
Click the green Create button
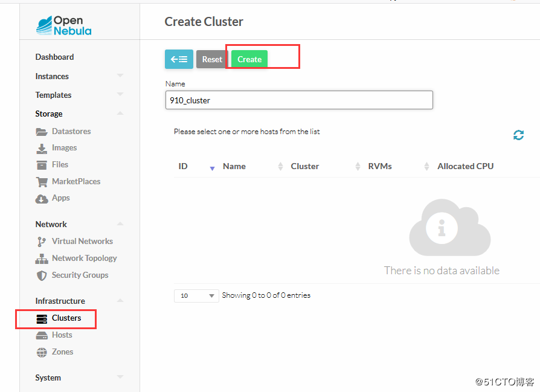tap(249, 59)
